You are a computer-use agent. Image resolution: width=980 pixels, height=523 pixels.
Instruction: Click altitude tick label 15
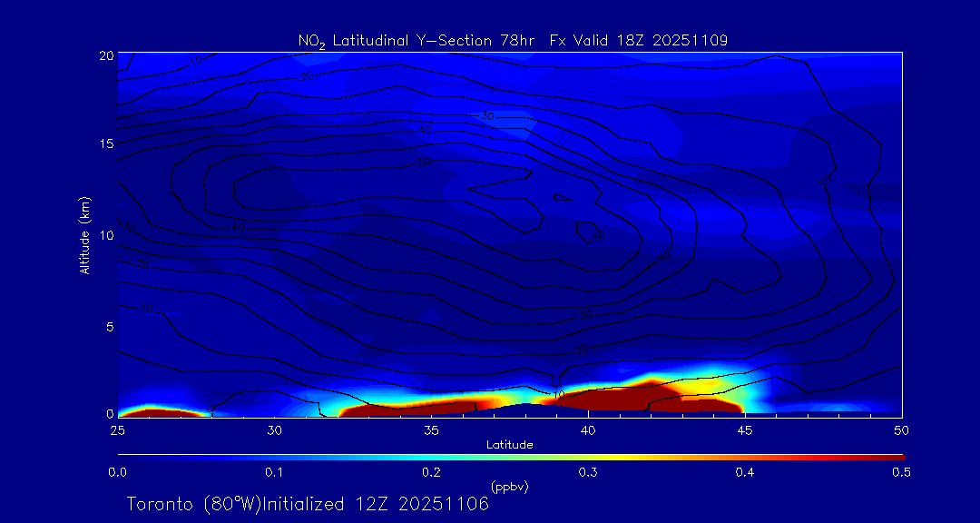coord(104,144)
